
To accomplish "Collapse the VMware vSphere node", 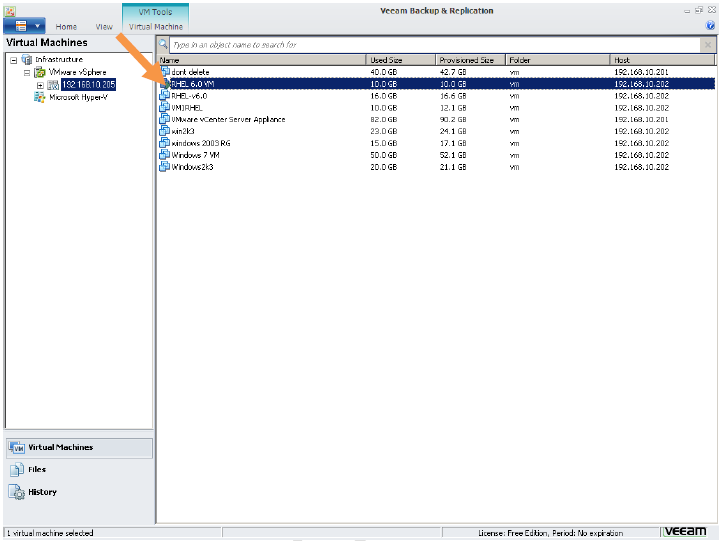I will (28, 72).
